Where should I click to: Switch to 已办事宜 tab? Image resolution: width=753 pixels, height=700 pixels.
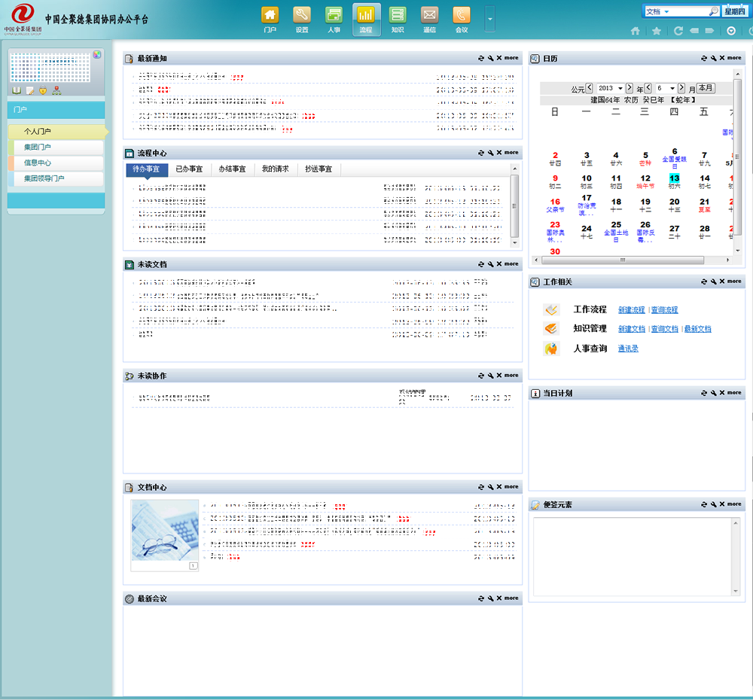(189, 169)
